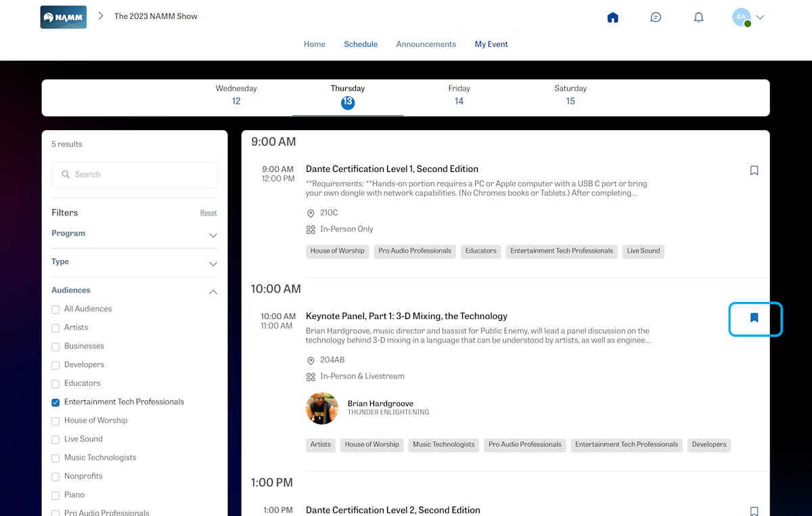Click the location pin for room 204AB
812x516 pixels.
309,360
